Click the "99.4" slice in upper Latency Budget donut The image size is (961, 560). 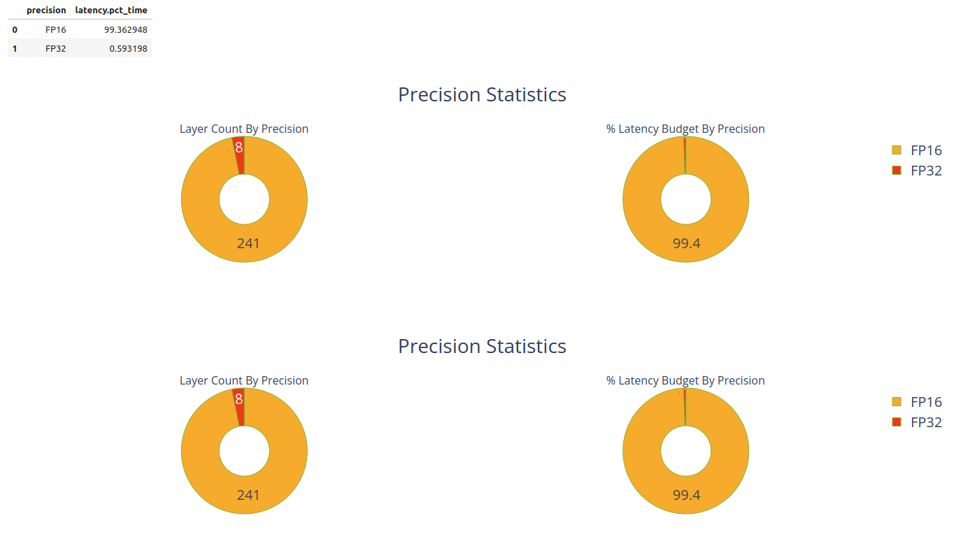tap(686, 243)
